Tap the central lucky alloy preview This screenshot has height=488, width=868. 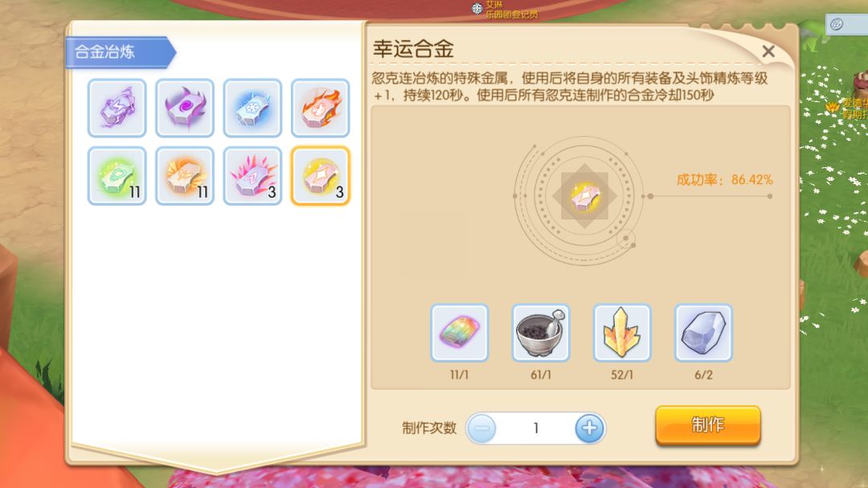click(584, 196)
